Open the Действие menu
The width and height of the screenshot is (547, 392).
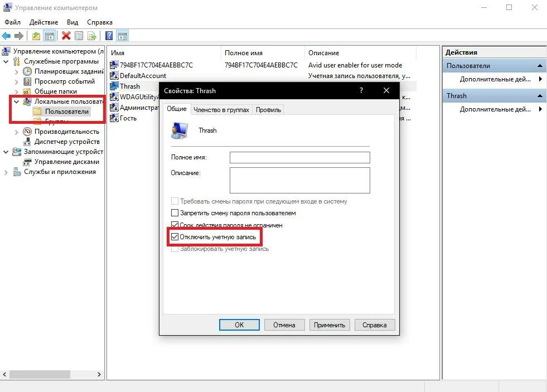(43, 22)
